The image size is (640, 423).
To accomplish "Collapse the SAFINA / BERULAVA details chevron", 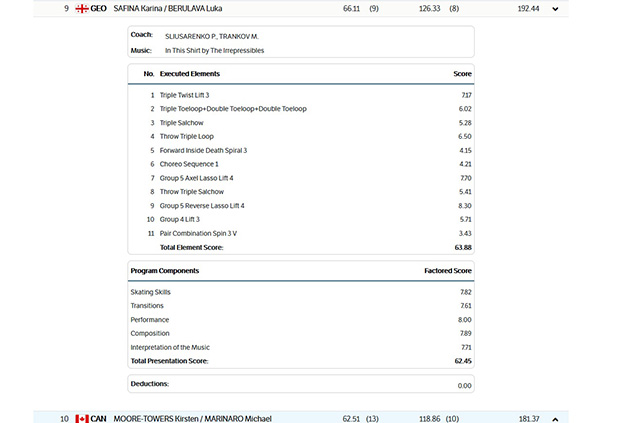I will 555,8.
